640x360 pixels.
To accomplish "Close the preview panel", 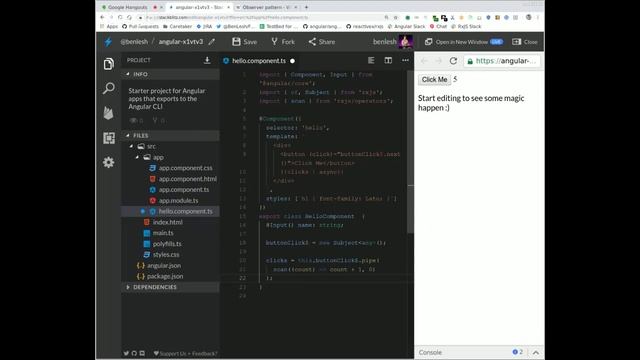I will point(525,42).
